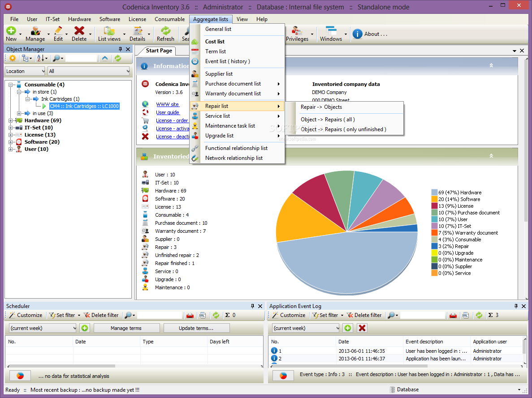Collapse the Information section chevron
This screenshot has height=398, width=532.
[491, 65]
